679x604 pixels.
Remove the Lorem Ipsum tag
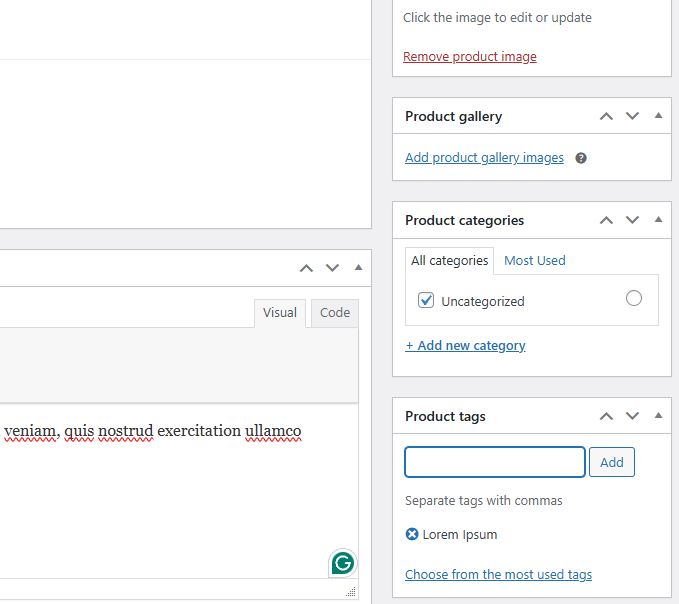[x=412, y=534]
